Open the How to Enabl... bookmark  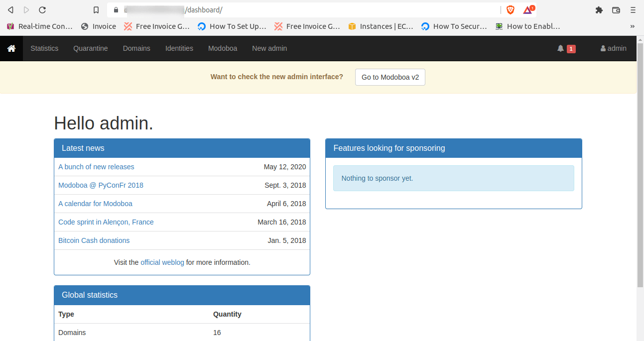pos(528,26)
